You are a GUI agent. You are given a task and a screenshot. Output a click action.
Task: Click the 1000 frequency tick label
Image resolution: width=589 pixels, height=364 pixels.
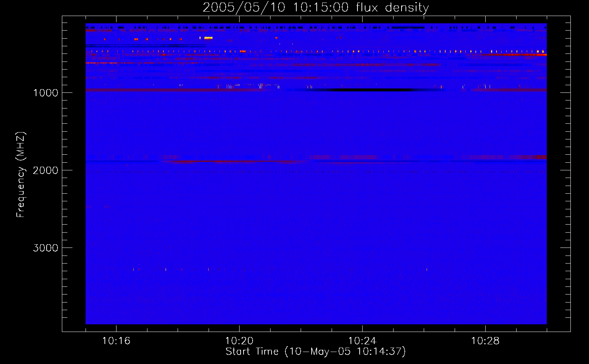(46, 93)
